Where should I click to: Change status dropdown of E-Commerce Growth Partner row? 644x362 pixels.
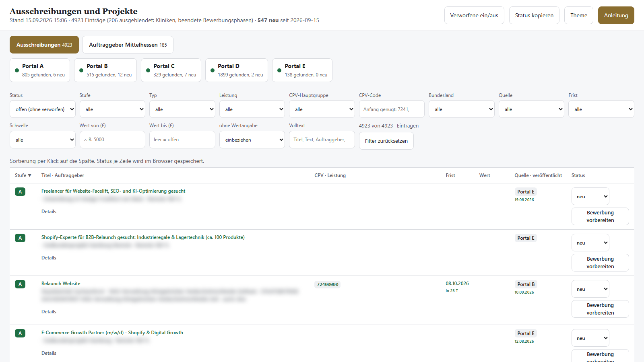[590, 338]
